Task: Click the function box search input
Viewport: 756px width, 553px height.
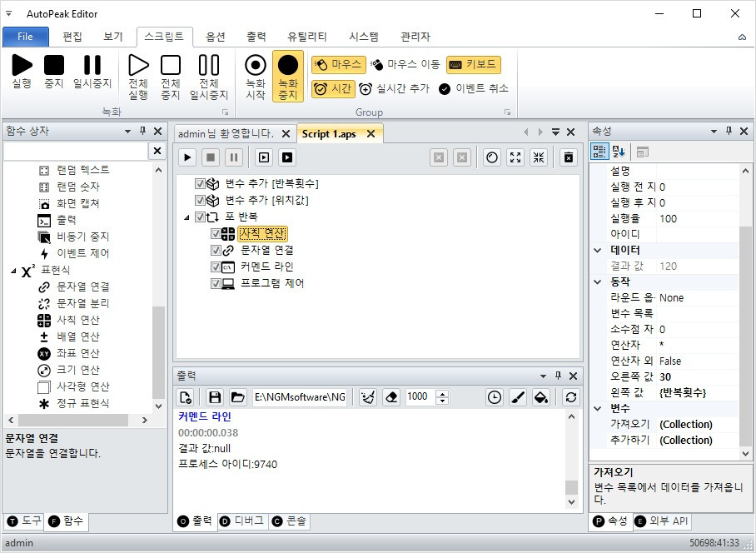Action: 76,151
